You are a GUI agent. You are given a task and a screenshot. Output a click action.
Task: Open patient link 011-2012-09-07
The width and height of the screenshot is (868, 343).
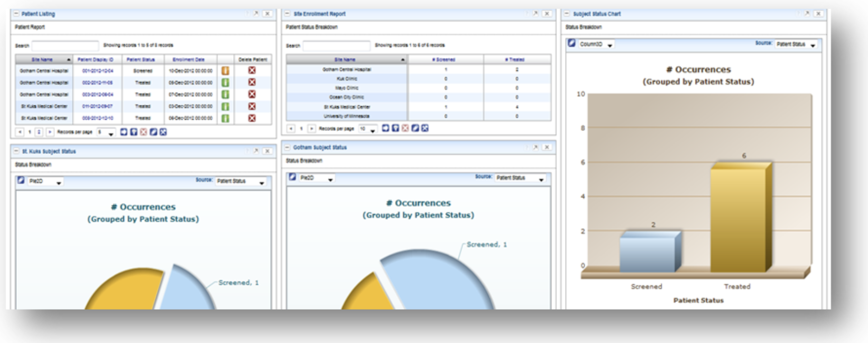pos(98,106)
